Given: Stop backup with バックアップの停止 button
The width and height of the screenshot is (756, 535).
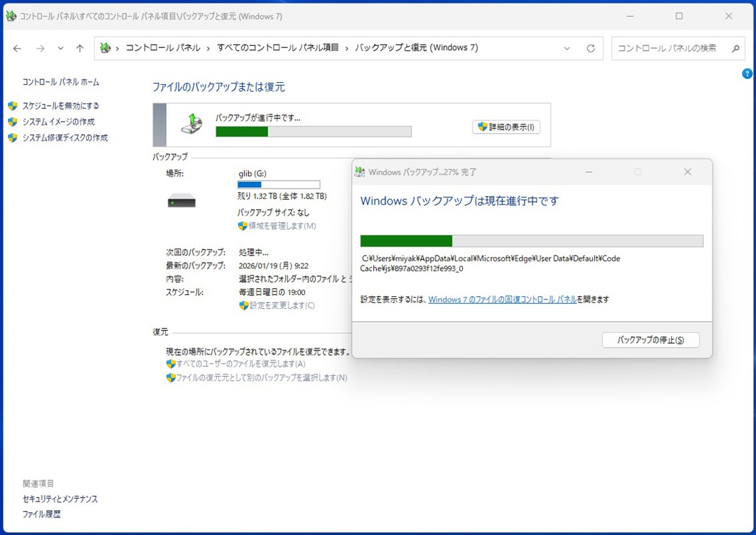Looking at the screenshot, I should tap(650, 340).
